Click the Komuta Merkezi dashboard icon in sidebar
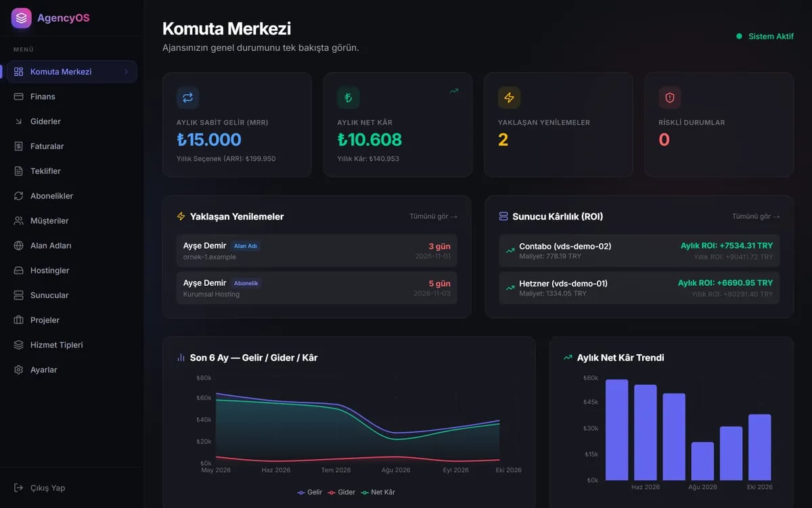Screen dimensions: 812x508 coord(19,72)
